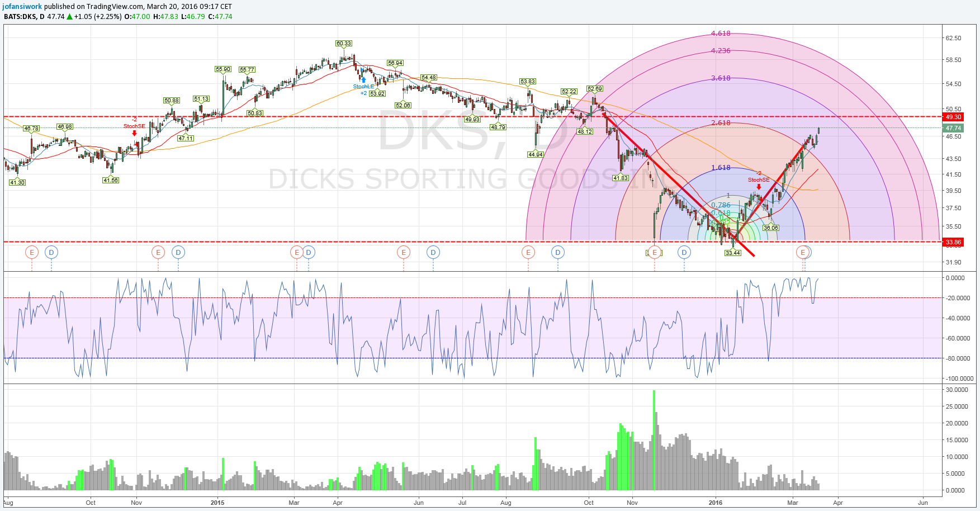Click the 46.78 pivot label

pyautogui.click(x=31, y=128)
